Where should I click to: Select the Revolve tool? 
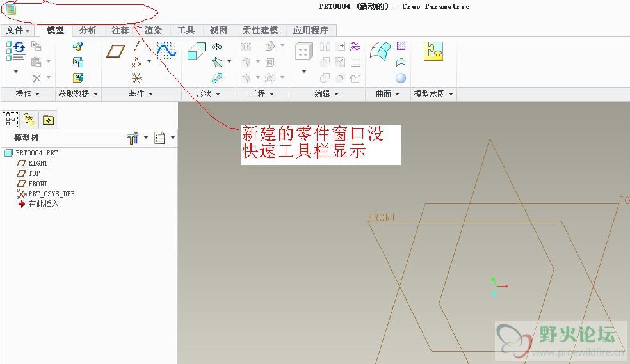pyautogui.click(x=217, y=47)
